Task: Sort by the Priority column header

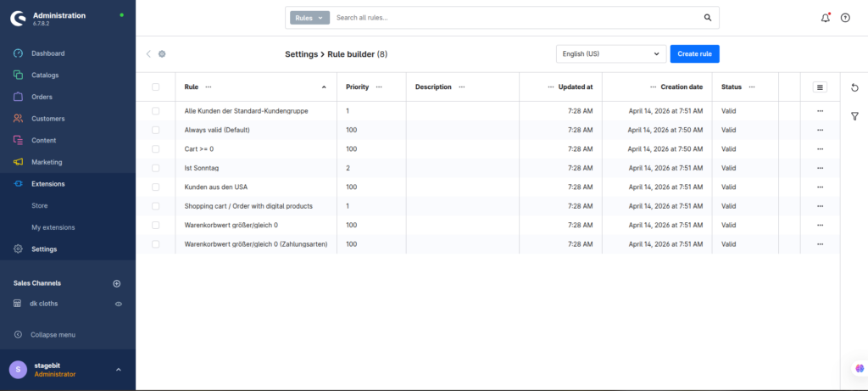Action: pyautogui.click(x=357, y=87)
